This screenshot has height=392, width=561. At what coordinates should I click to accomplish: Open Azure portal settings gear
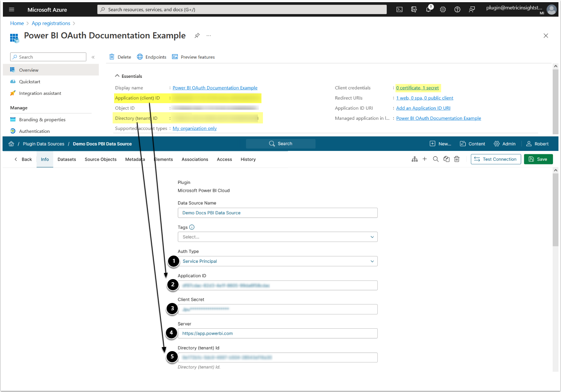pyautogui.click(x=443, y=10)
